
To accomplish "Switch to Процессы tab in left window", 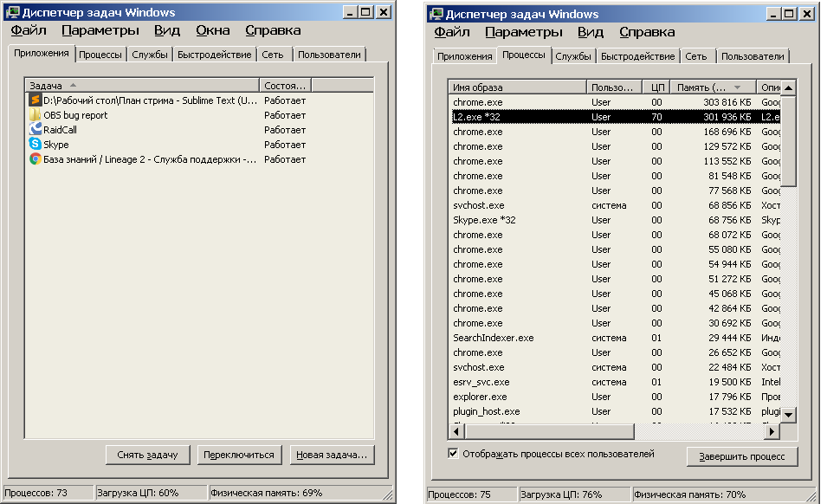I will [100, 55].
